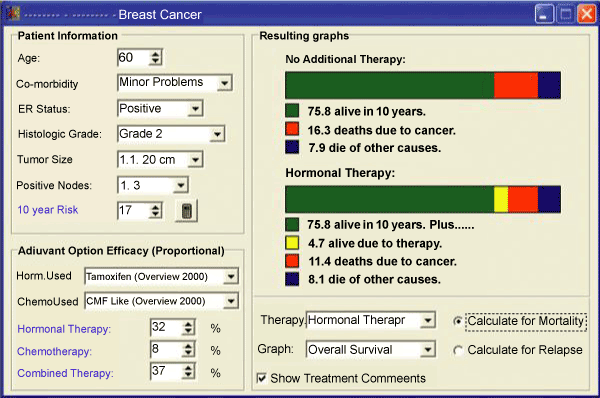Open the Co-morbidity dropdown
Image resolution: width=600 pixels, height=398 pixels.
click(225, 83)
